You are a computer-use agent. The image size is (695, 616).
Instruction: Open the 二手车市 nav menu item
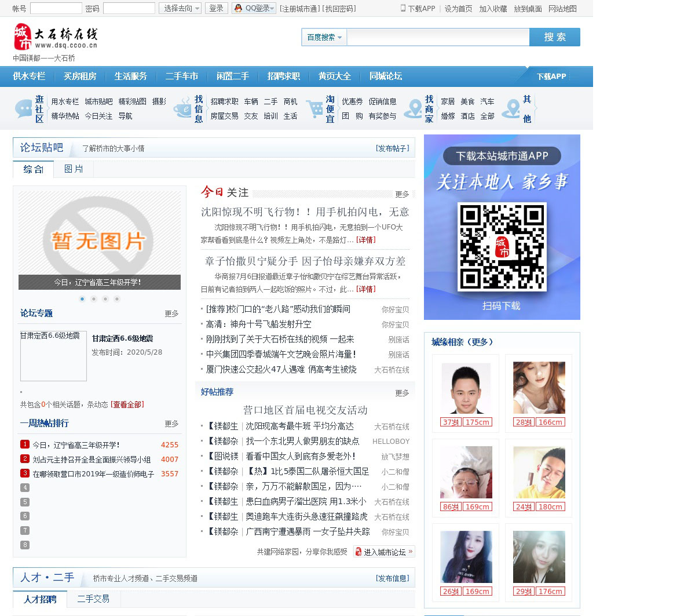tap(182, 76)
